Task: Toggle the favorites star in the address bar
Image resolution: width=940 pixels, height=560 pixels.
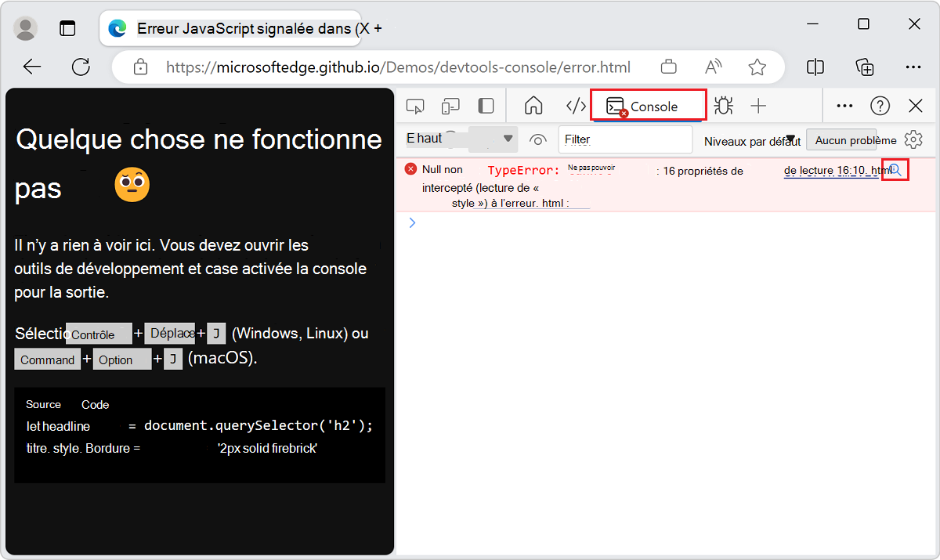Action: tap(757, 67)
